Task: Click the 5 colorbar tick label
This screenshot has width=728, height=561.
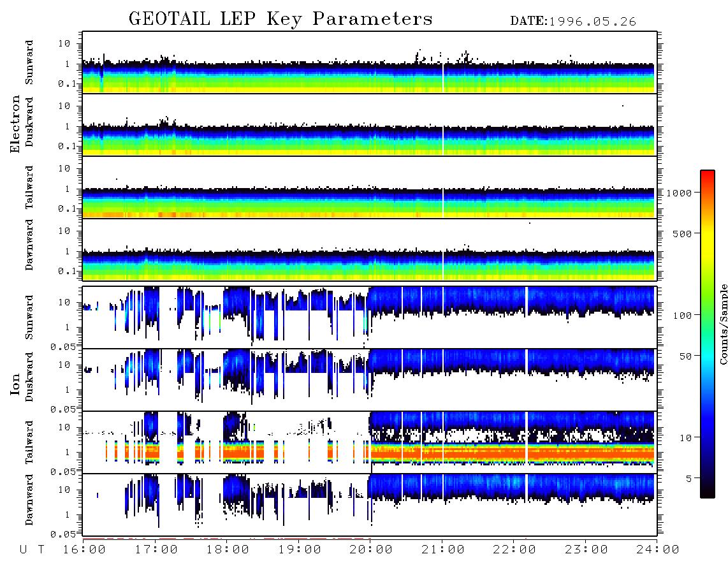Action: pos(689,478)
